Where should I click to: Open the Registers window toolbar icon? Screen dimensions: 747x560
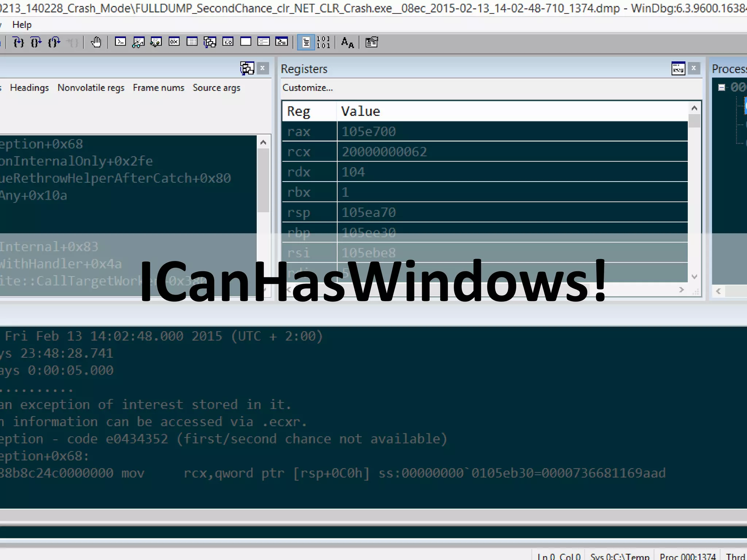coord(174,42)
